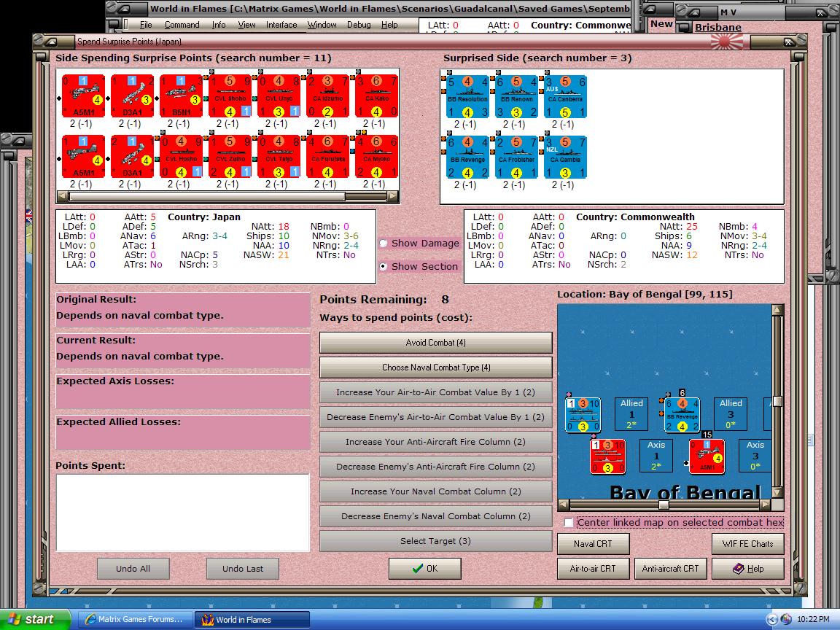This screenshot has width=840, height=630.
Task: Enable Center linked map on selected combat hex
Action: tap(569, 522)
